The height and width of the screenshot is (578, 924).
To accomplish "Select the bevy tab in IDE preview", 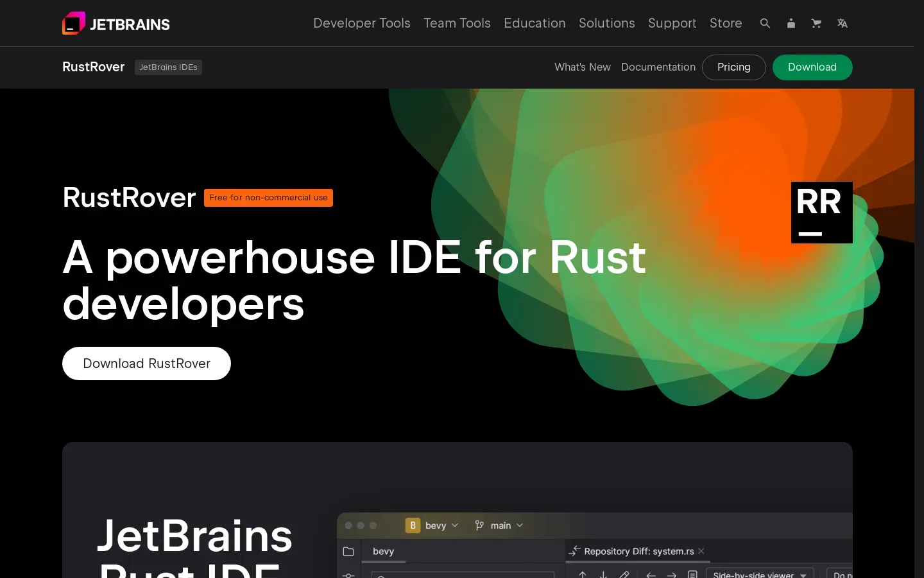I will click(384, 552).
